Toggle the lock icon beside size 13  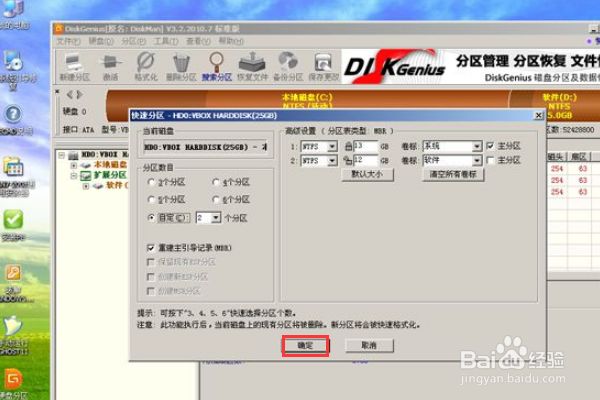pyautogui.click(x=348, y=146)
